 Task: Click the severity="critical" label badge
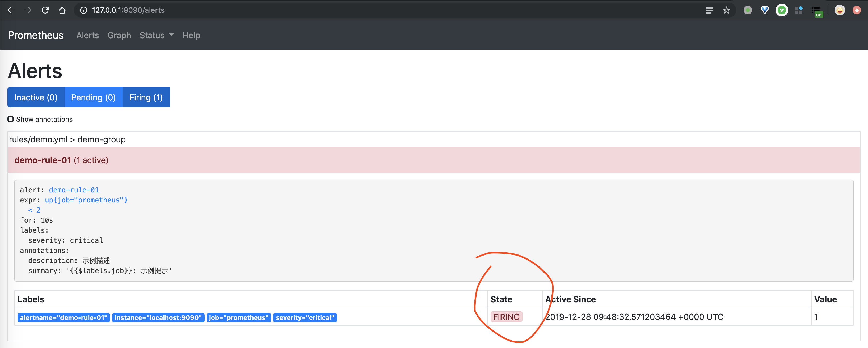[x=305, y=317]
